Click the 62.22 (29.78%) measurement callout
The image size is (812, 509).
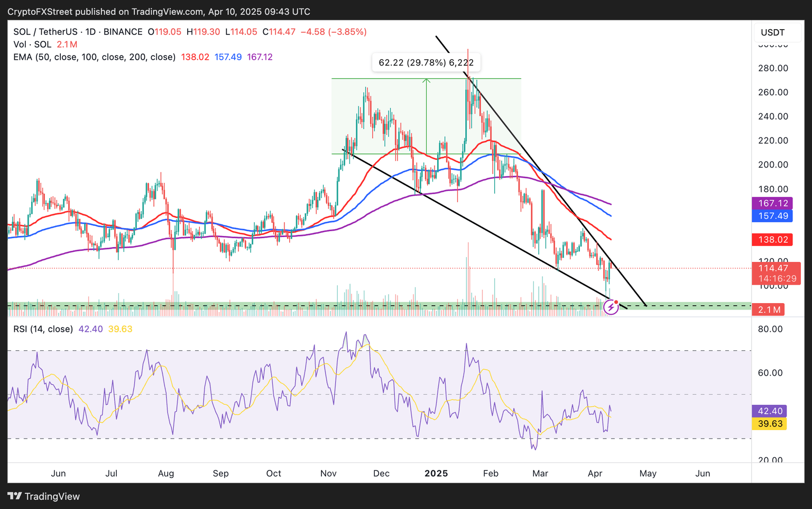(x=426, y=62)
